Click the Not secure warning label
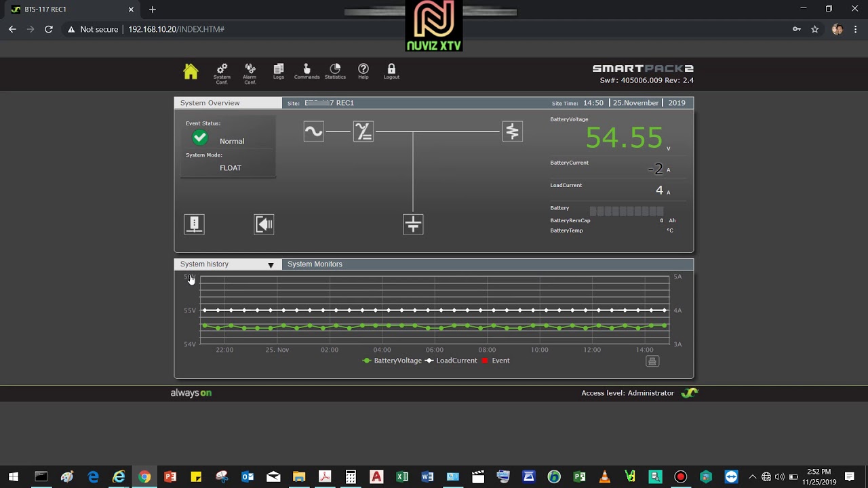 tap(92, 29)
